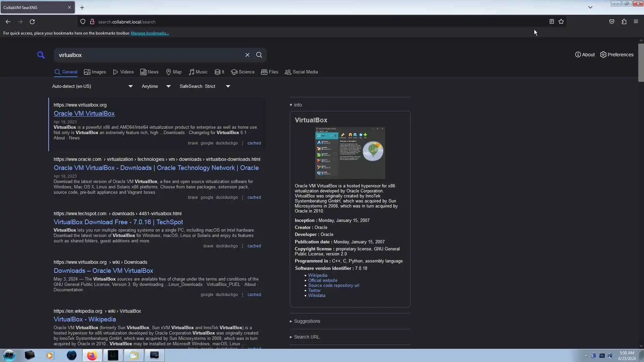Switch to the Videos tab
Screen dimensions: 644x362
pos(123,72)
